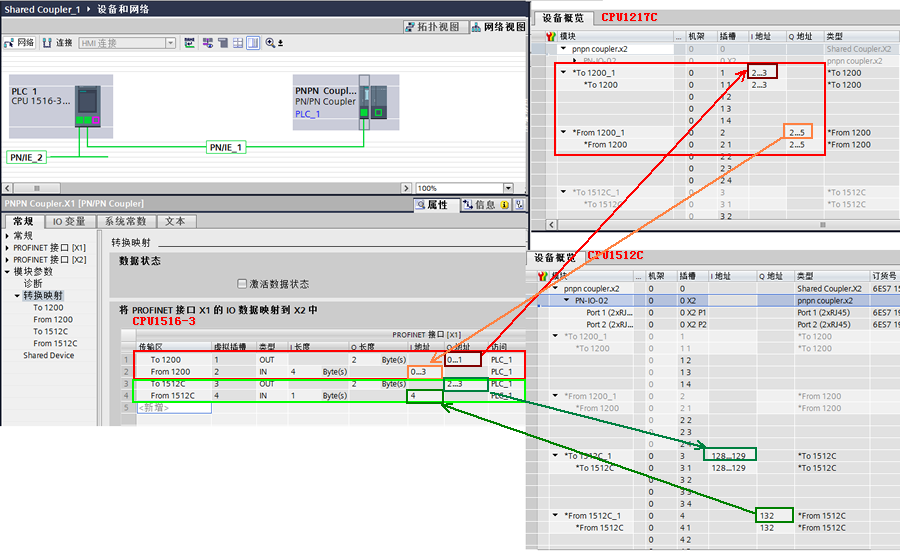Select 诊断 in properties tree
Image resolution: width=900 pixels, height=554 pixels.
(x=33, y=284)
